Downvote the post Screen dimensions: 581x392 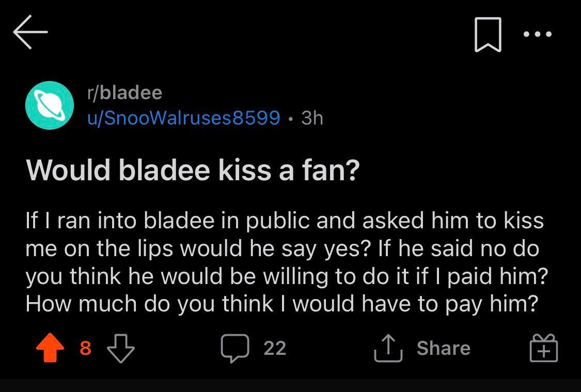[x=120, y=348]
